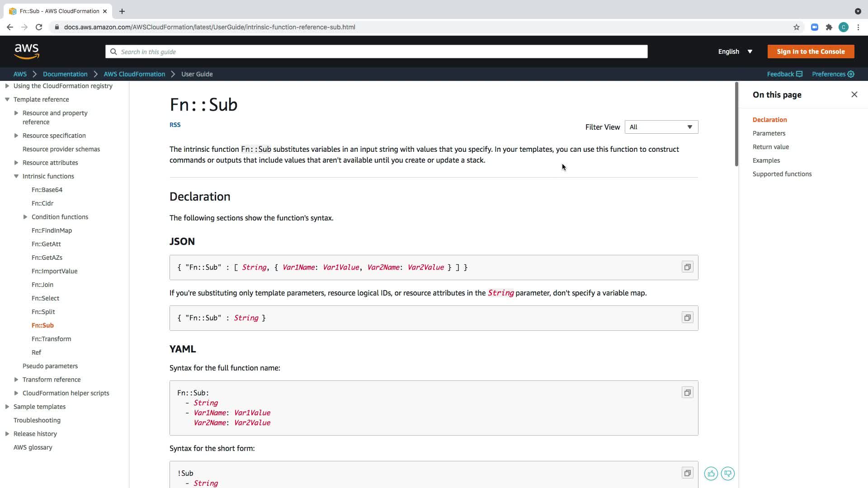The image size is (868, 488).
Task: Click the thumbs down feedback icon
Action: [x=727, y=474]
